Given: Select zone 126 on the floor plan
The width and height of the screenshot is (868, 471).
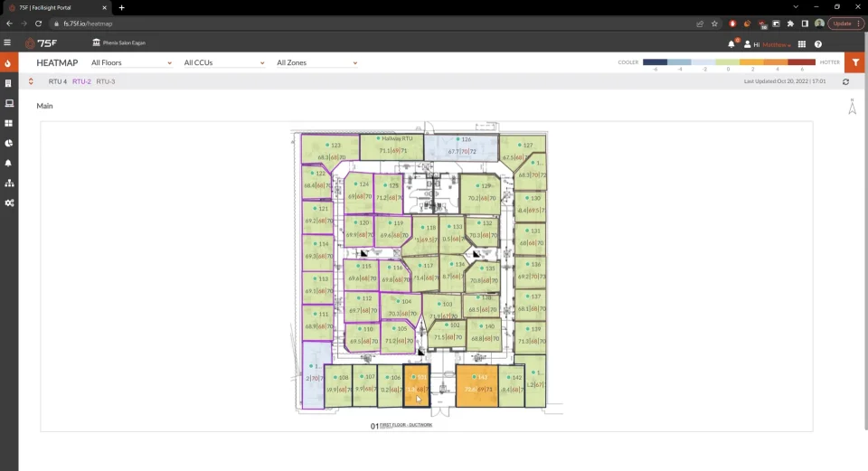Looking at the screenshot, I should [x=461, y=146].
